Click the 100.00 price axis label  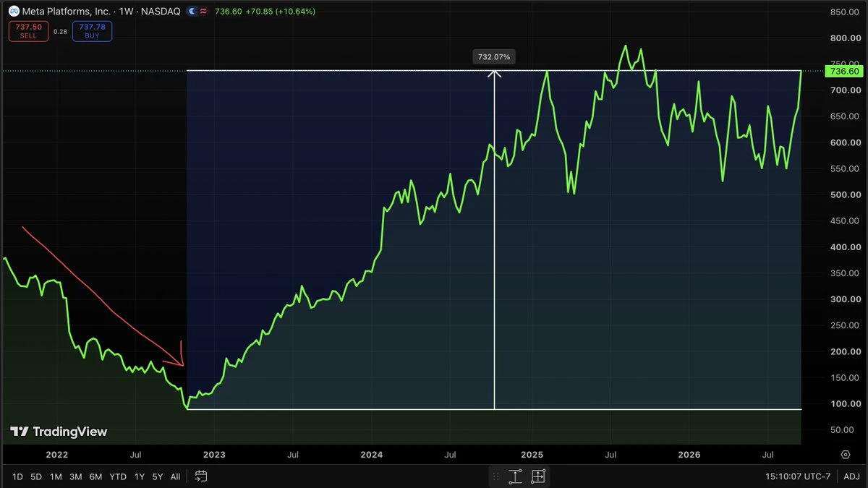click(846, 403)
